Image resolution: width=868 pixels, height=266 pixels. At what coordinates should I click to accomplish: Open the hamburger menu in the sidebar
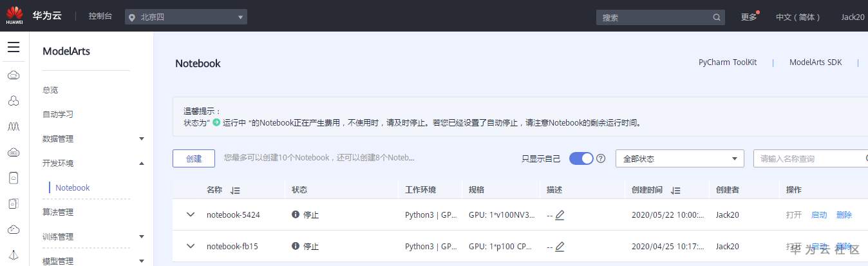pos(14,47)
